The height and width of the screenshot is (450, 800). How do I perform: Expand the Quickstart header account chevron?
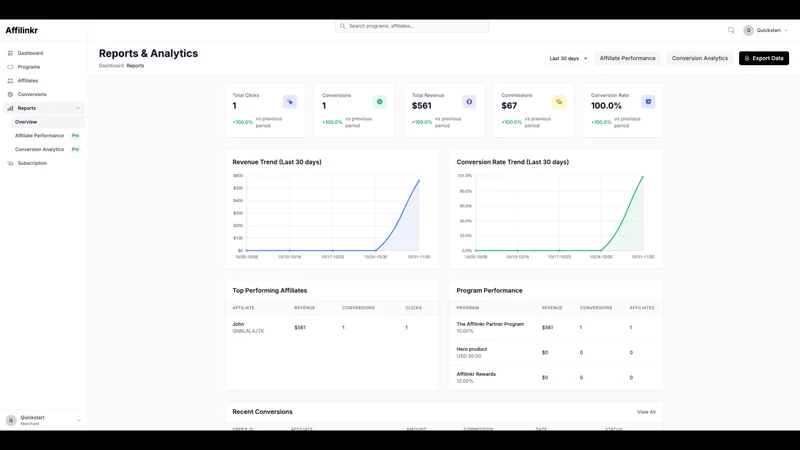coord(786,31)
